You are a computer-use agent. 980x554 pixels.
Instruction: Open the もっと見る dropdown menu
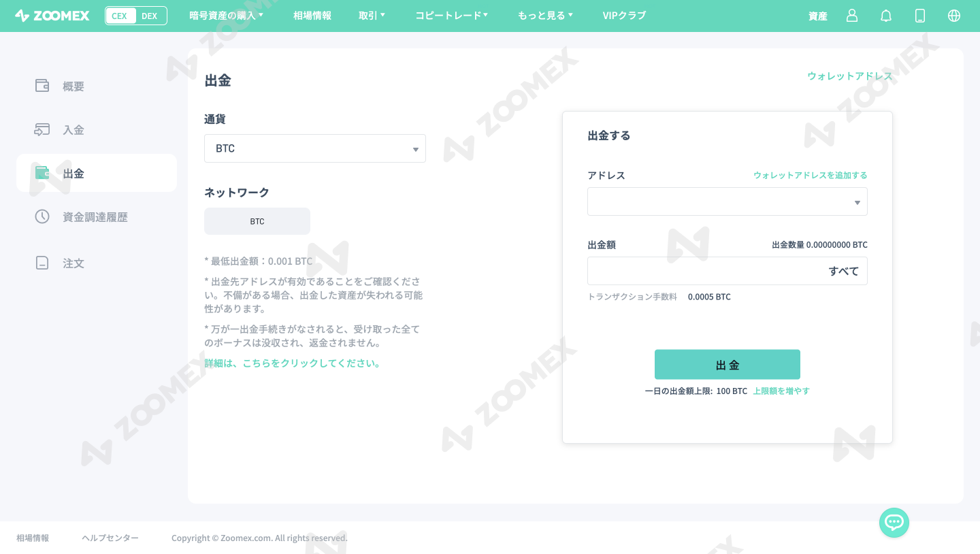click(544, 15)
